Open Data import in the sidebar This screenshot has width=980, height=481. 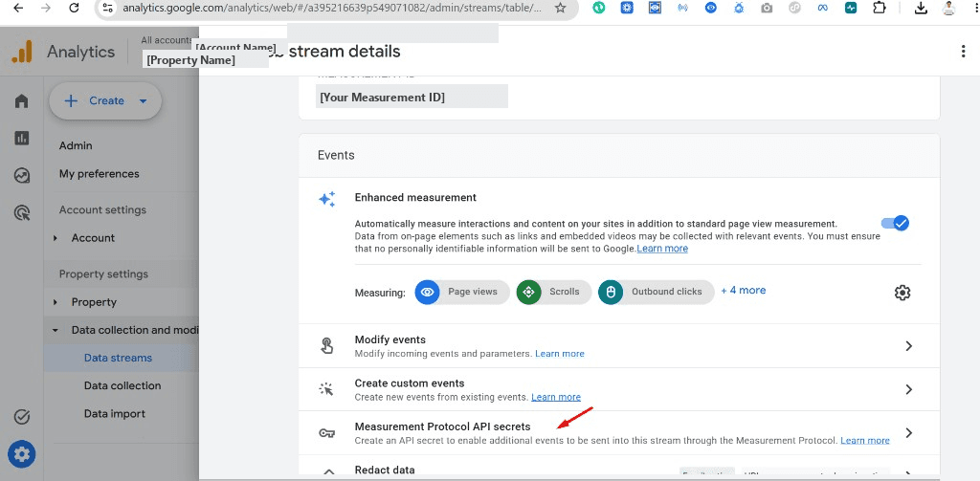(115, 413)
